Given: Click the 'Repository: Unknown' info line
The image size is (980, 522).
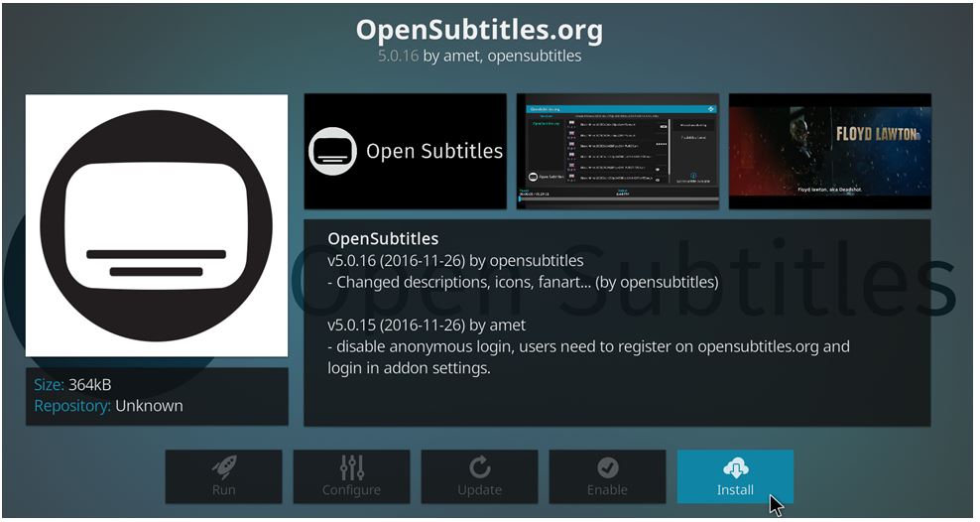Looking at the screenshot, I should (x=108, y=406).
